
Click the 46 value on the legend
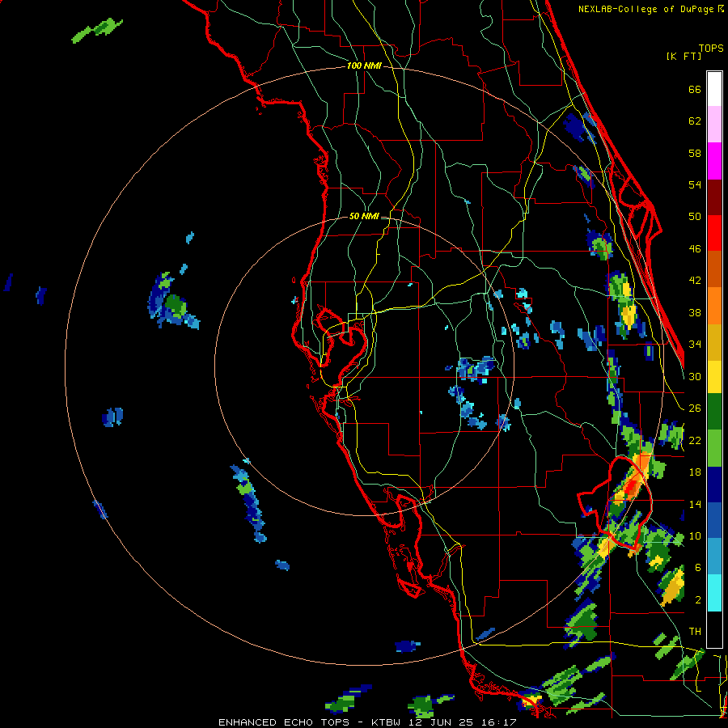point(695,248)
